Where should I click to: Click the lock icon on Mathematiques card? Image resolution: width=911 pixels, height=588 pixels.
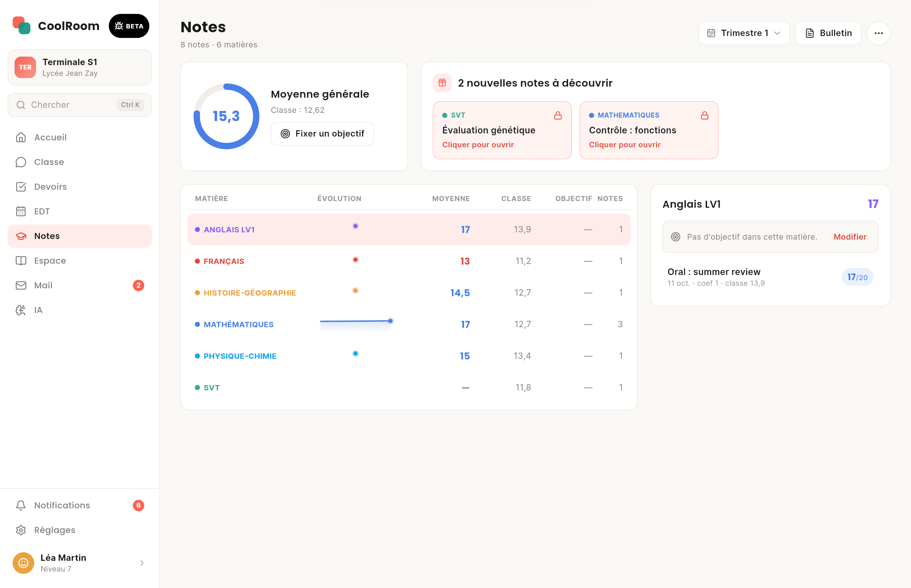point(705,115)
